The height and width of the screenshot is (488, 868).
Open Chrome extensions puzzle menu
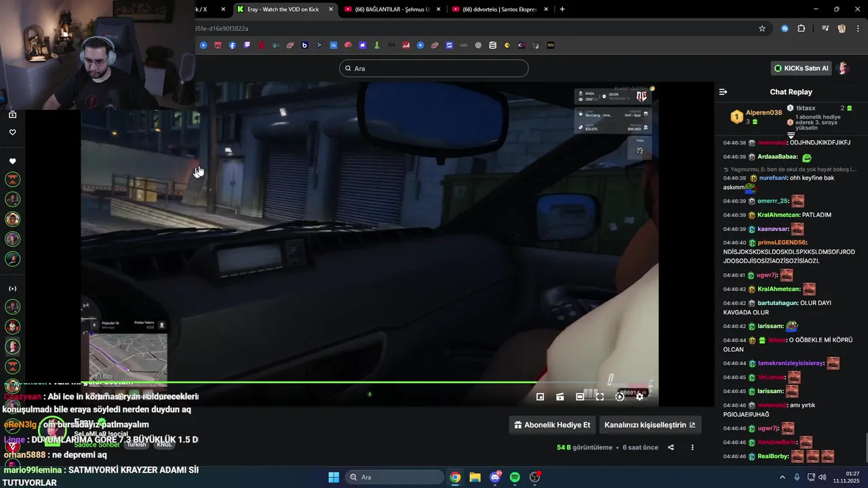click(802, 28)
